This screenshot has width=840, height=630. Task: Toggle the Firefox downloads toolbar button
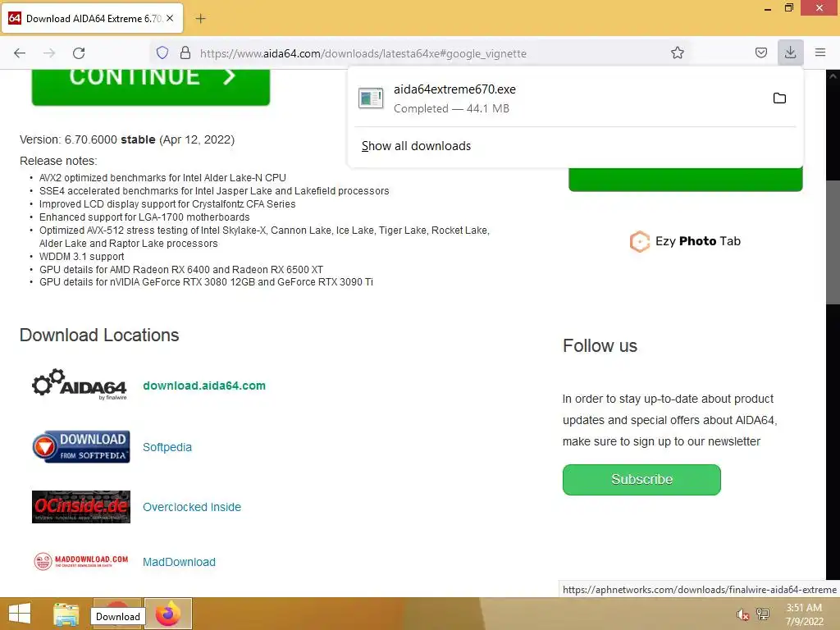(x=790, y=52)
